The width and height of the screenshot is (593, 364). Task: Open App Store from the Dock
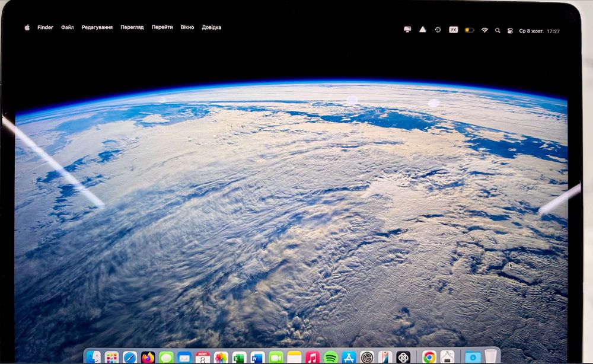click(x=349, y=357)
